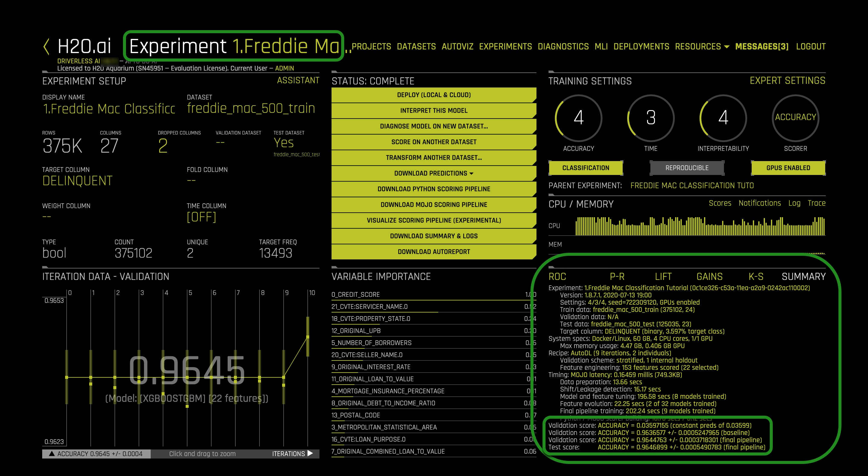The width and height of the screenshot is (868, 476).
Task: Click DEPLOY (LOCAL & CLOUD) button
Action: click(434, 95)
